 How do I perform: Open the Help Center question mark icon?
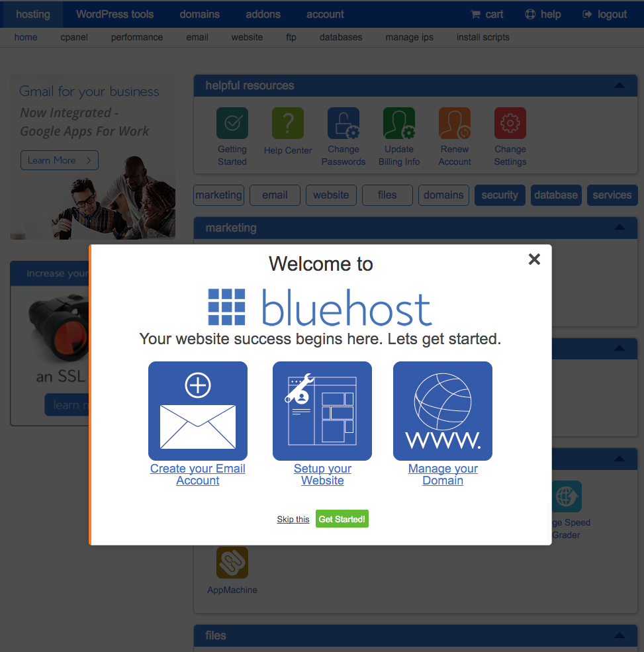click(288, 123)
